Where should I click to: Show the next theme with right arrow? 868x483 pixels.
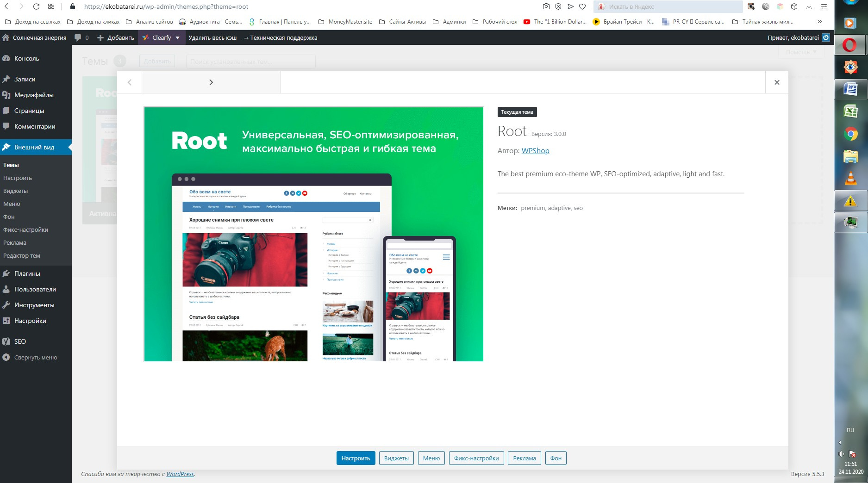211,82
